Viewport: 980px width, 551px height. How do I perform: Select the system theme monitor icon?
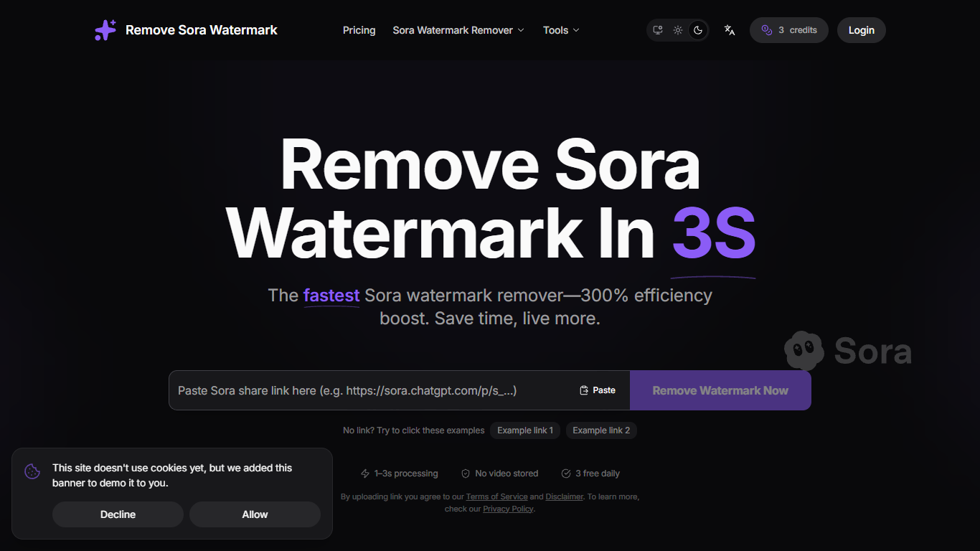coord(657,30)
